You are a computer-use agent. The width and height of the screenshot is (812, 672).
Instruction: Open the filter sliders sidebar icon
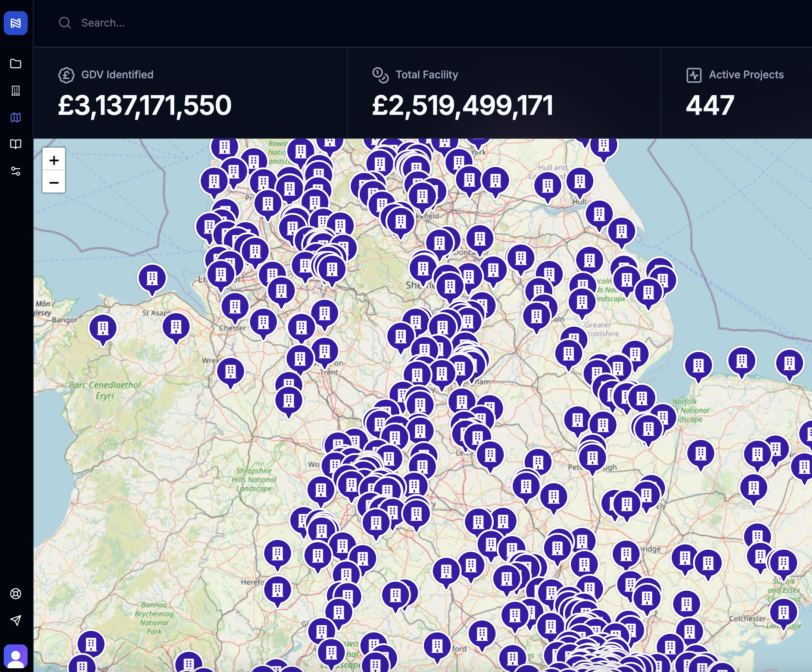tap(15, 171)
